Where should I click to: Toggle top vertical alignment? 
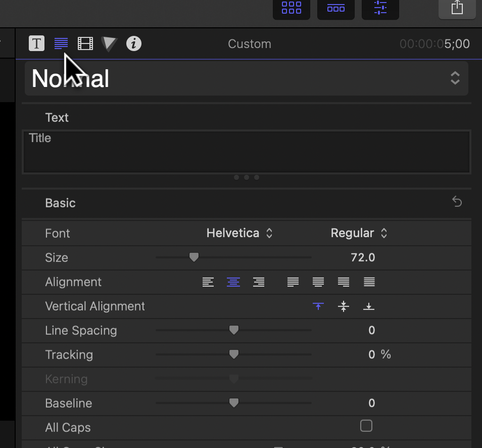point(318,306)
